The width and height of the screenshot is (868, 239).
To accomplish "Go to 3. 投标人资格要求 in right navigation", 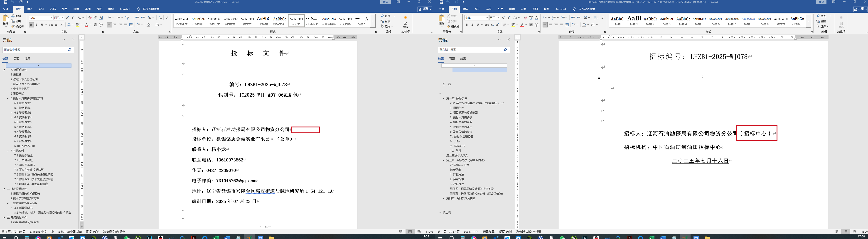I will 461,117.
